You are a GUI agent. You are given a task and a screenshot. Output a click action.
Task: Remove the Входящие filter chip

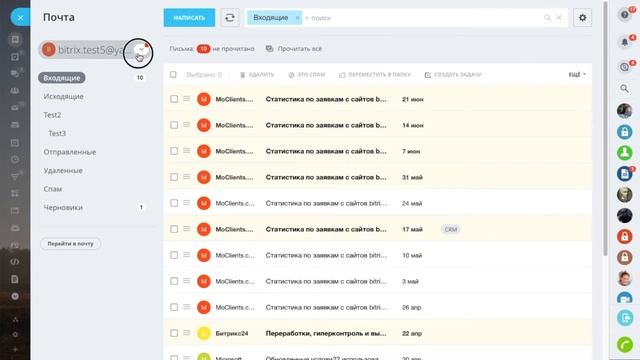point(297,18)
